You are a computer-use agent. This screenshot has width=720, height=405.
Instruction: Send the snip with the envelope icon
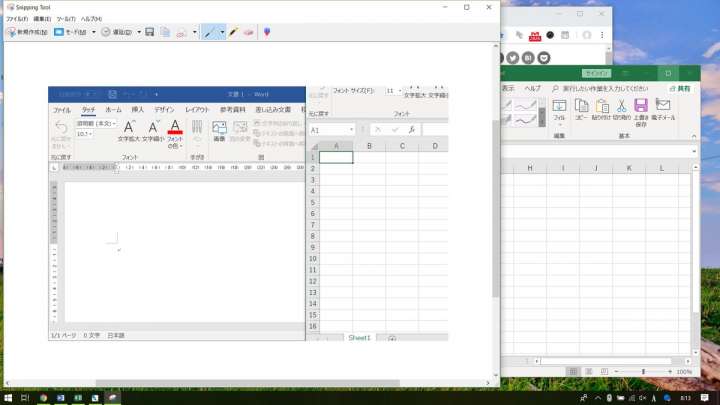tap(181, 32)
